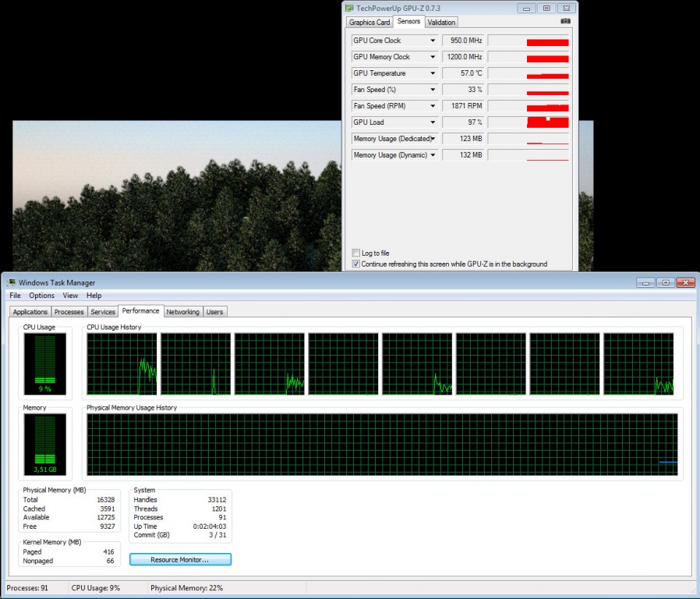Open Fan Speed (%) sensor dropdown
The height and width of the screenshot is (599, 700).
pos(432,90)
